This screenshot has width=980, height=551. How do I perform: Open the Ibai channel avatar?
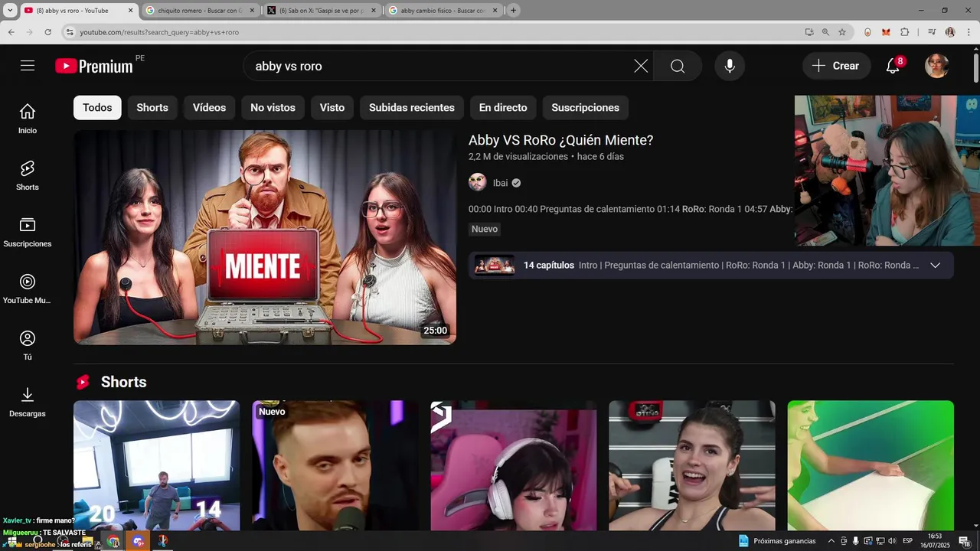(x=478, y=183)
